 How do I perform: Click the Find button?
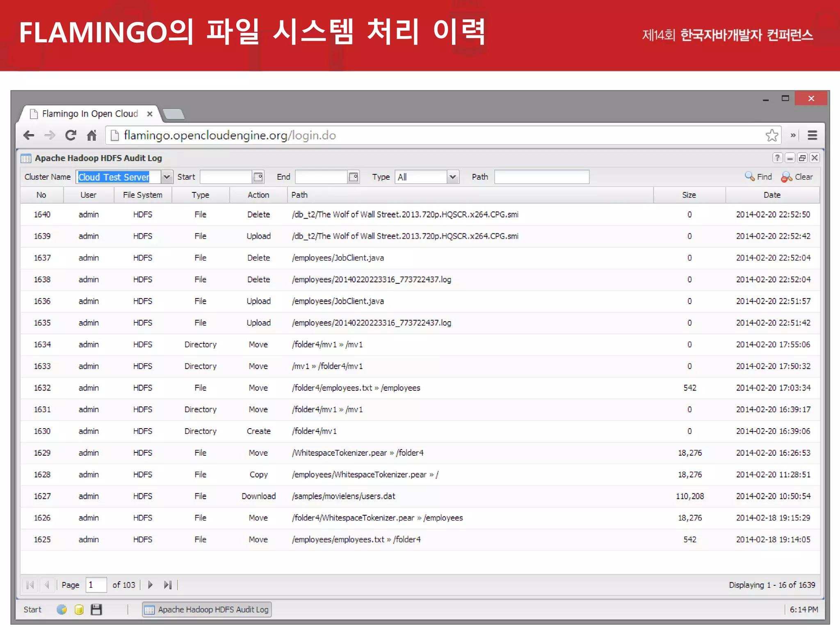[758, 177]
